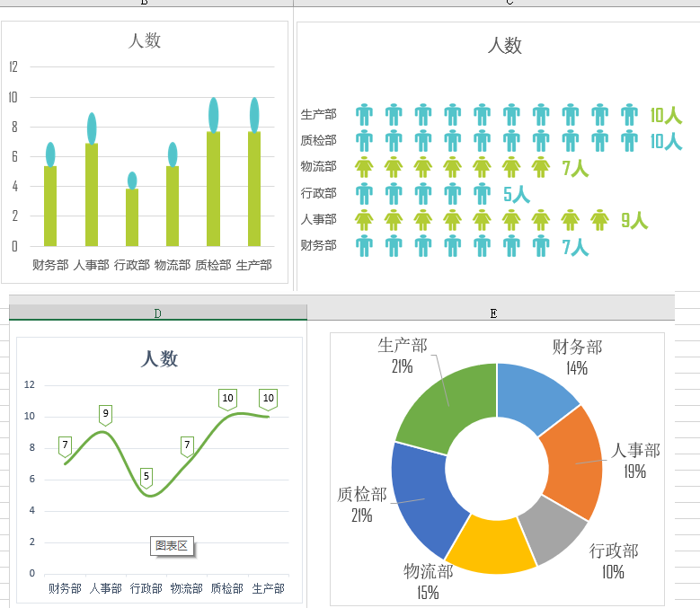The width and height of the screenshot is (700, 608).
Task: Click the 图表区 tooltip label
Action: [172, 546]
